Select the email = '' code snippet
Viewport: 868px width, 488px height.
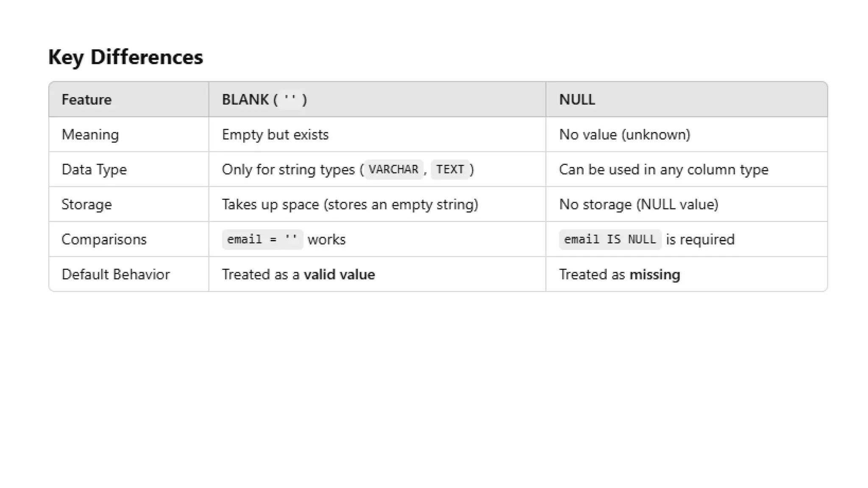coord(262,239)
